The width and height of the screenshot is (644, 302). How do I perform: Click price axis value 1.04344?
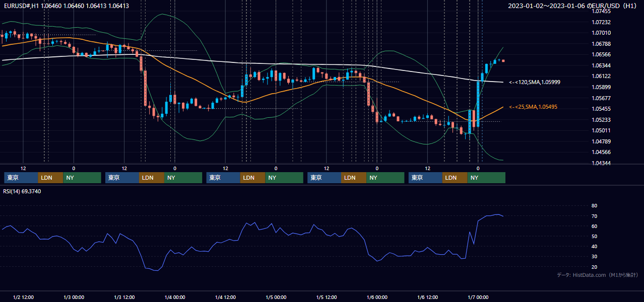[x=601, y=163]
